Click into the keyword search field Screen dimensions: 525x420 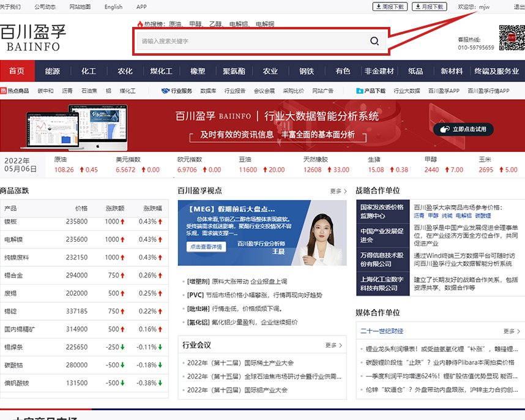pyautogui.click(x=251, y=42)
